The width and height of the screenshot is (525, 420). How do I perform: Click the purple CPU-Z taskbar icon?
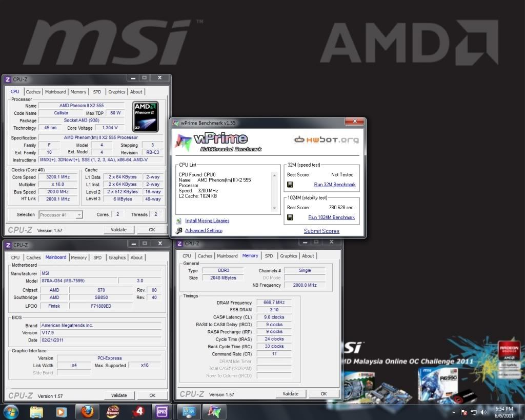[x=162, y=412]
